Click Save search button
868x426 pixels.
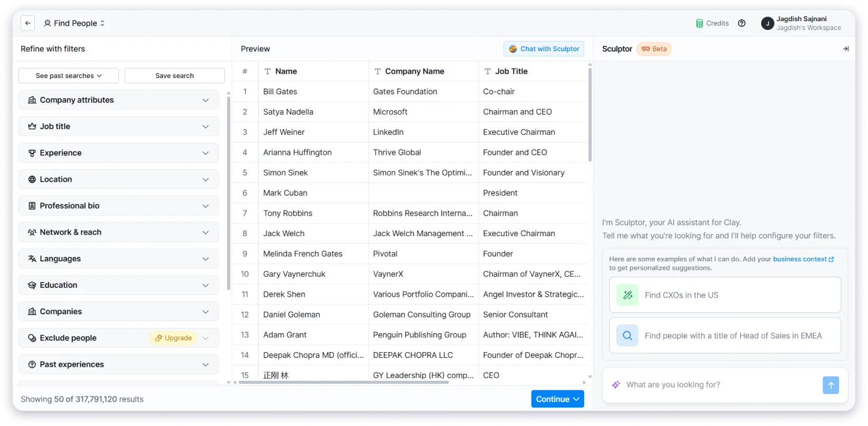174,76
